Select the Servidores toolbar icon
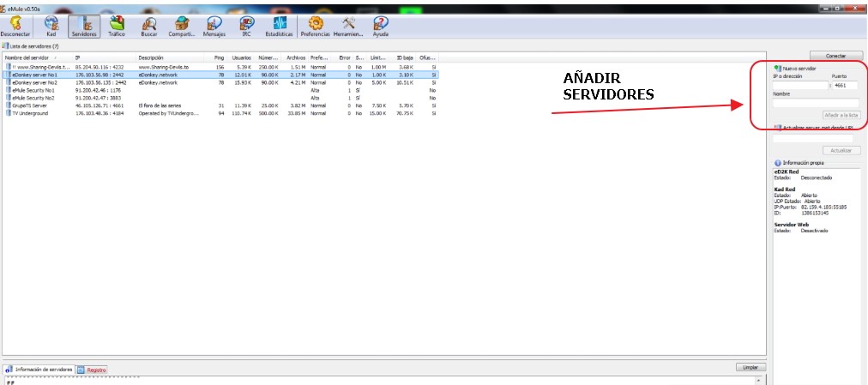Screen dimensions: 868x385 tap(84, 26)
